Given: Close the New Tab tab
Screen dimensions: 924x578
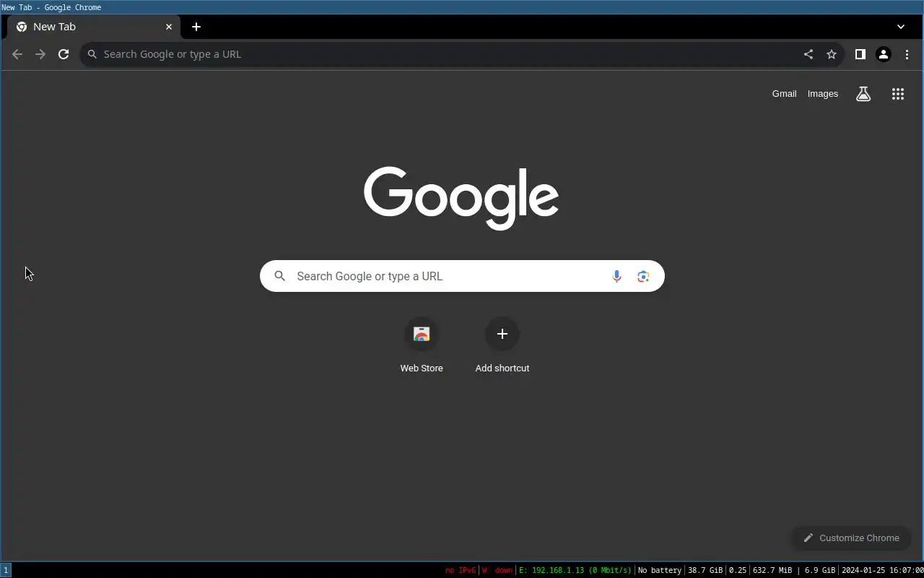Looking at the screenshot, I should tap(169, 27).
